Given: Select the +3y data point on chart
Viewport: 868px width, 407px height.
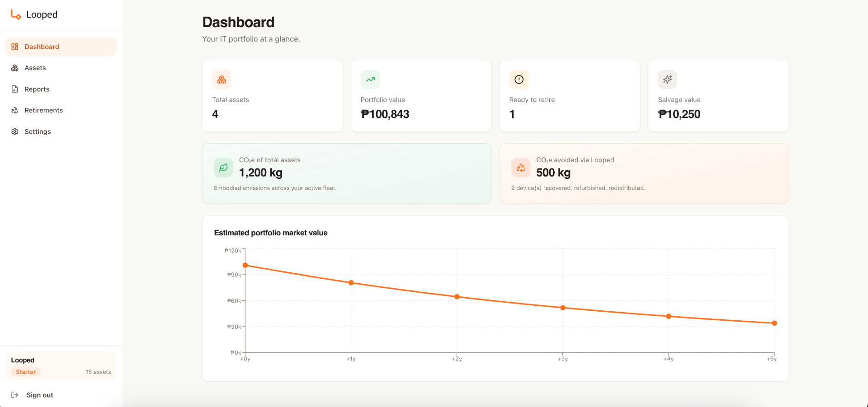Looking at the screenshot, I should click(x=563, y=308).
